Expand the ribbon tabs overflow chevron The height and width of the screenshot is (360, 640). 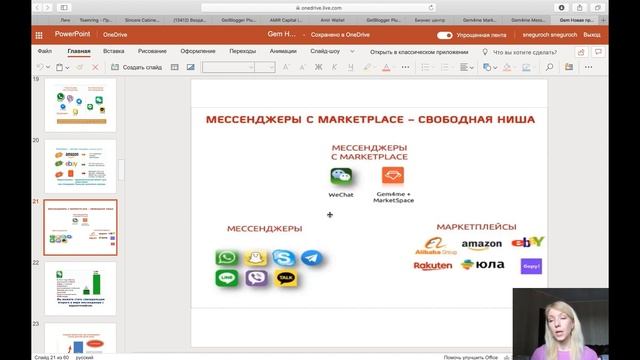point(352,51)
